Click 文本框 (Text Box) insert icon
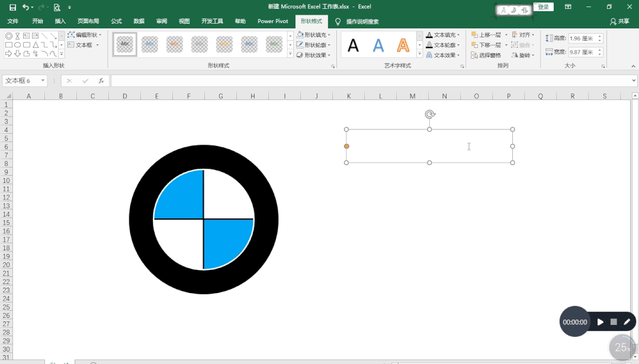Image resolution: width=639 pixels, height=364 pixels. pos(71,44)
